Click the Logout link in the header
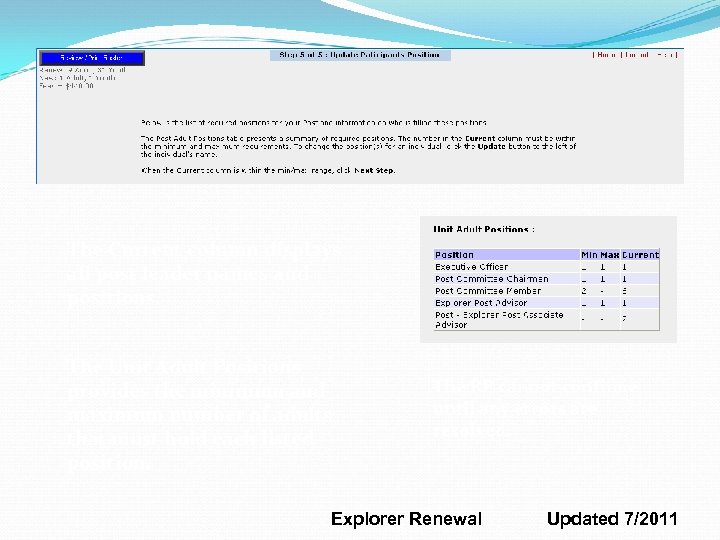 pos(637,55)
